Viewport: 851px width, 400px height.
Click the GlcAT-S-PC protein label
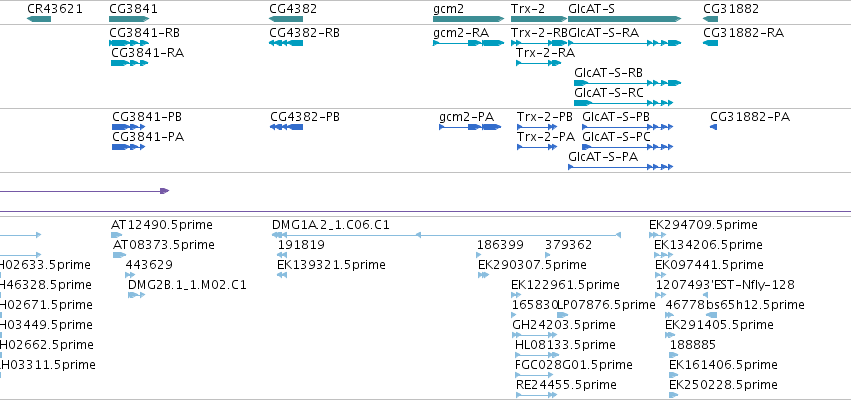(x=617, y=137)
